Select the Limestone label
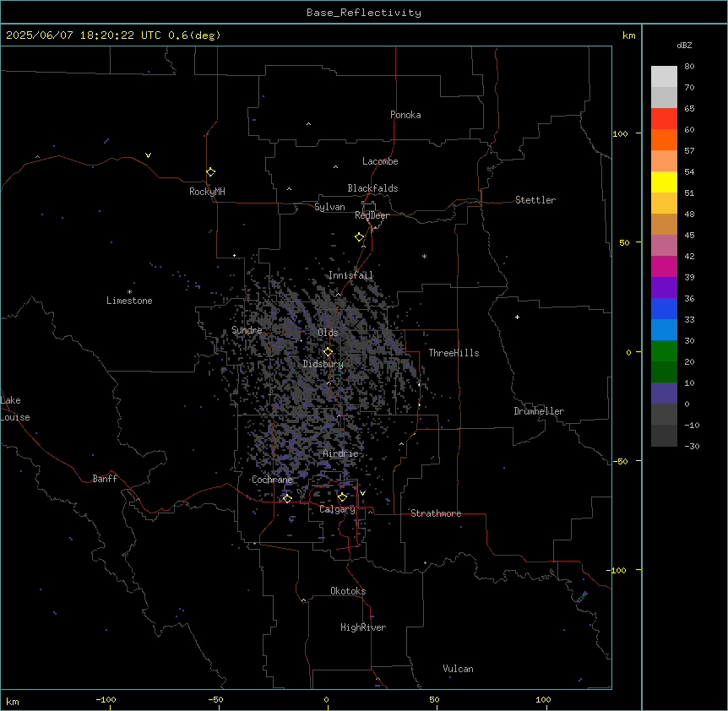This screenshot has width=728, height=711. click(x=129, y=301)
